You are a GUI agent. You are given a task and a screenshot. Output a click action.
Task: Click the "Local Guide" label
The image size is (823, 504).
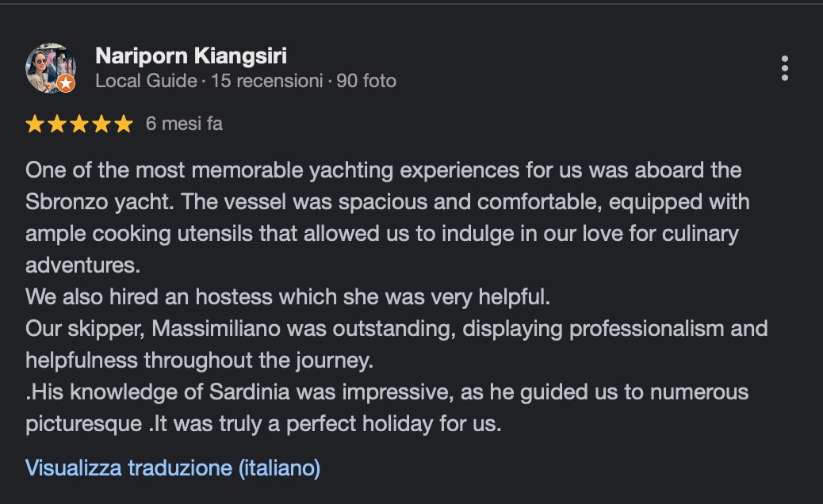[146, 81]
